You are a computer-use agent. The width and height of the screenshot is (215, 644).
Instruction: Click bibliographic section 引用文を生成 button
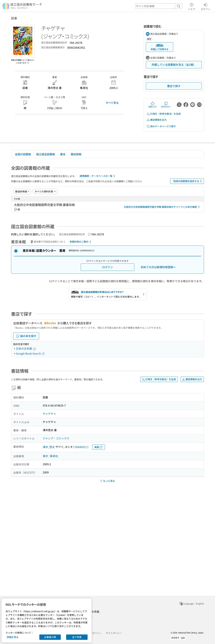tap(159, 379)
